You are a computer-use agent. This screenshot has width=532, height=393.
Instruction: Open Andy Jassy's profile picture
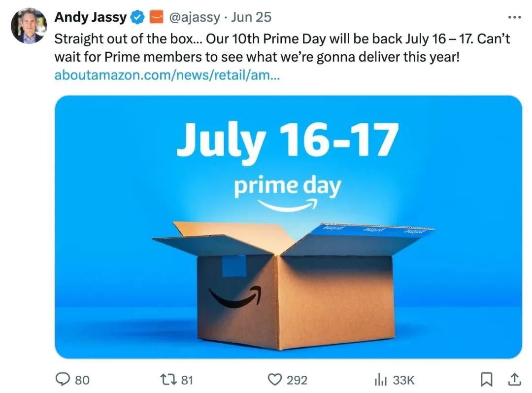[x=29, y=26]
